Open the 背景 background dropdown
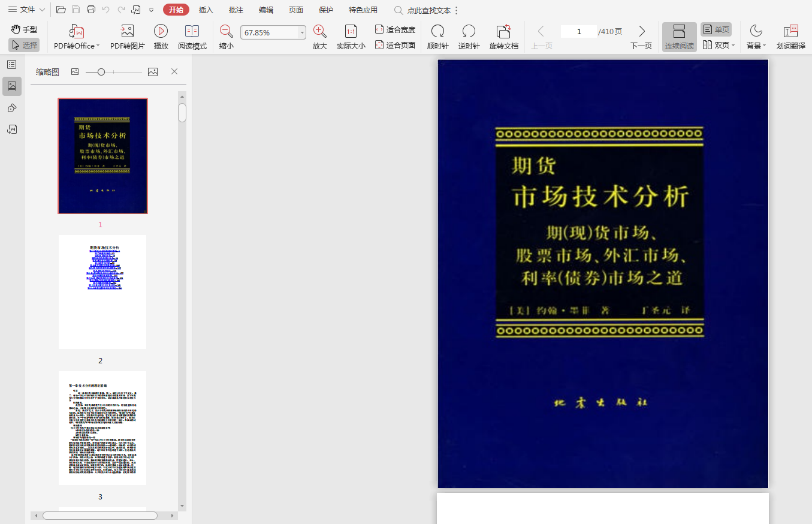The image size is (812, 524). [756, 37]
